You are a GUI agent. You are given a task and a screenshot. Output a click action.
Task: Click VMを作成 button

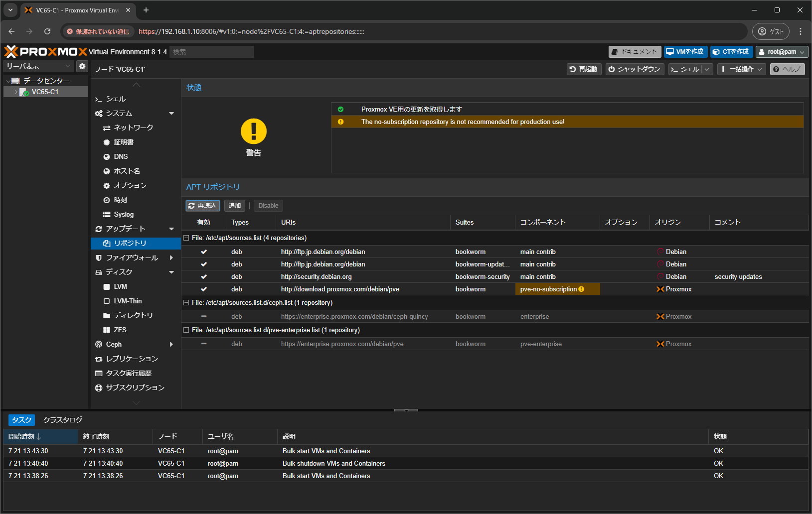[686, 52]
